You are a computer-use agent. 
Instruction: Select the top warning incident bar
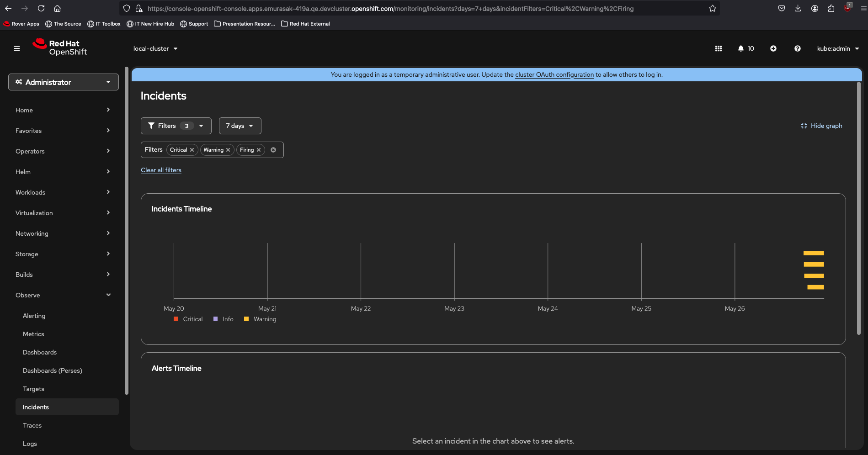click(x=814, y=253)
